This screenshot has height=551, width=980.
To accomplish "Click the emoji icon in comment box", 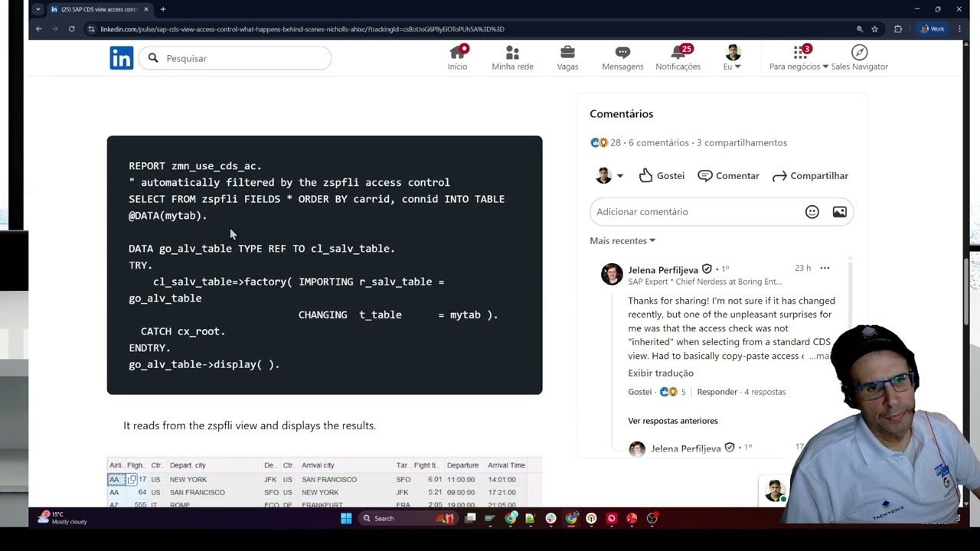I will (812, 212).
